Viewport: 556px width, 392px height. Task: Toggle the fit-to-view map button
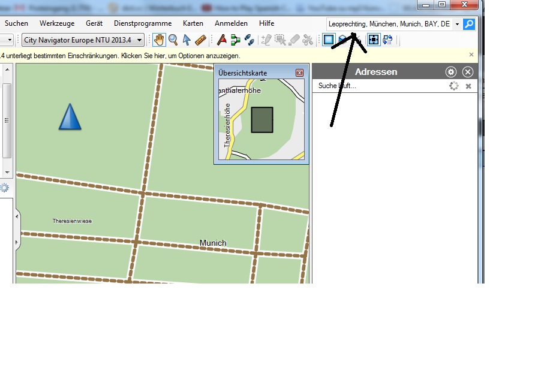pyautogui.click(x=374, y=40)
